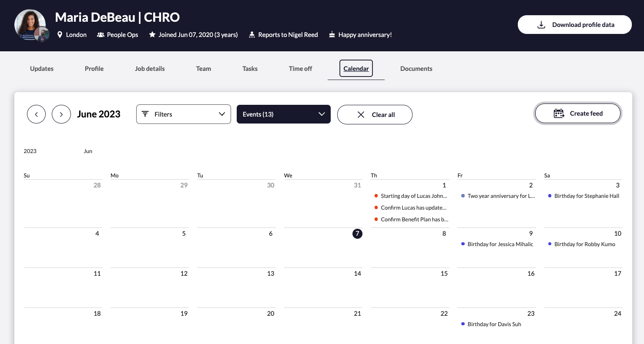Screen dimensions: 644x344
Task: Click the Create feed button
Action: [x=577, y=114]
